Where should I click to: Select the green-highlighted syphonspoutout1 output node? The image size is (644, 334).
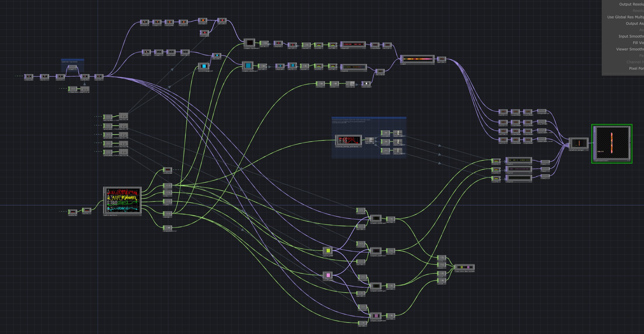[x=612, y=144]
